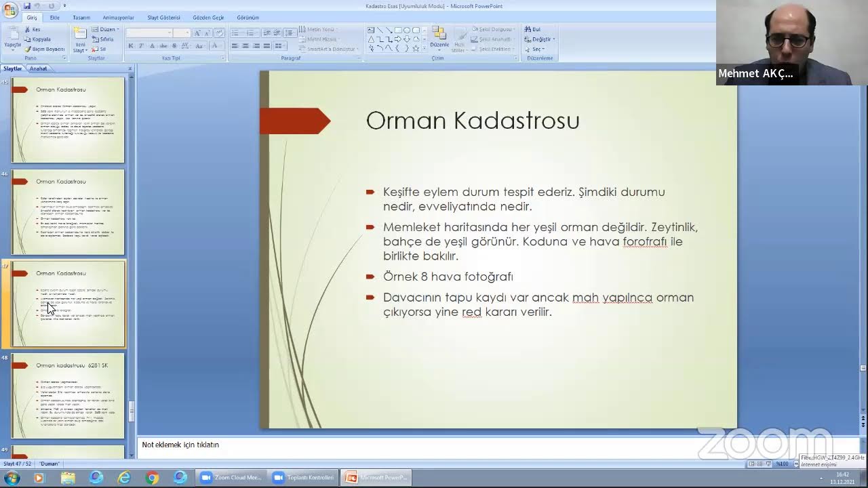Image resolution: width=868 pixels, height=488 pixels.
Task: Select the triangle shape
Action: coord(371,39)
